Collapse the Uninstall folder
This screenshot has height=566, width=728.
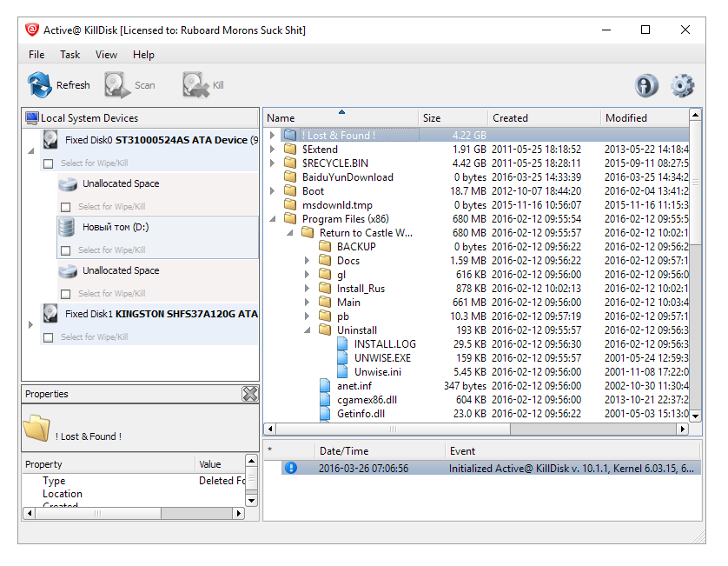coord(308,330)
